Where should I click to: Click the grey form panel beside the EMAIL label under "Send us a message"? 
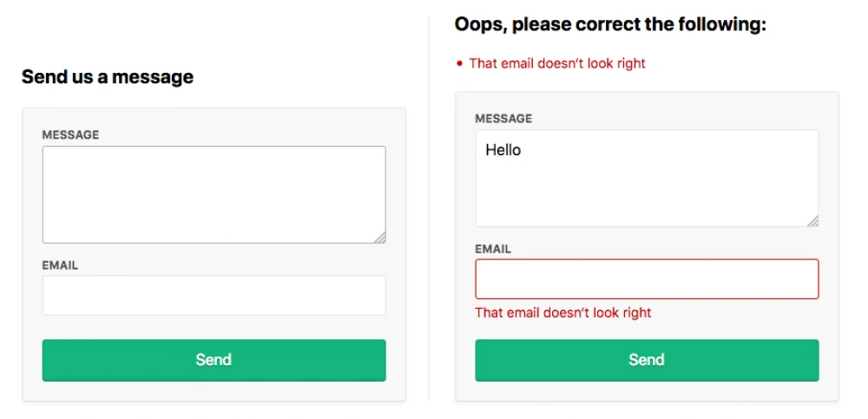click(x=234, y=263)
